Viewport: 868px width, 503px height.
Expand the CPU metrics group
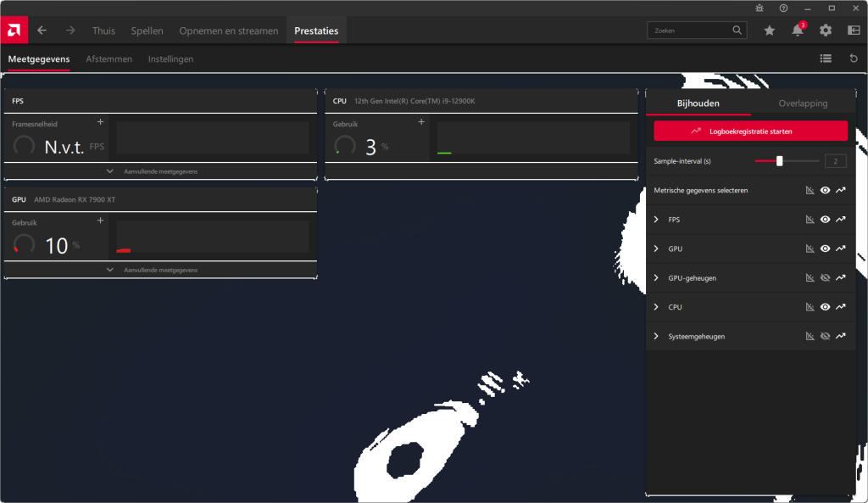[x=657, y=307]
